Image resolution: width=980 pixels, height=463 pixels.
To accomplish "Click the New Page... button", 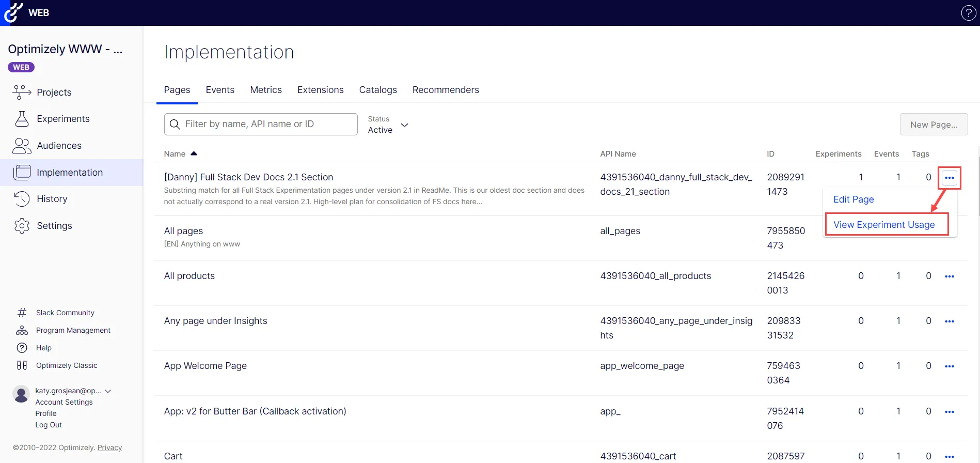I will click(934, 125).
